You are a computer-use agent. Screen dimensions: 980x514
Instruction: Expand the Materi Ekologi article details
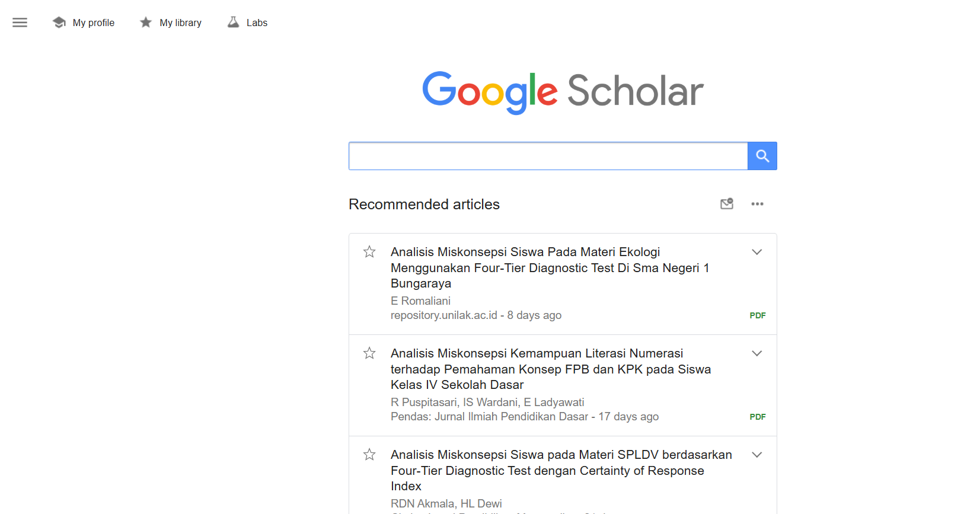757,252
